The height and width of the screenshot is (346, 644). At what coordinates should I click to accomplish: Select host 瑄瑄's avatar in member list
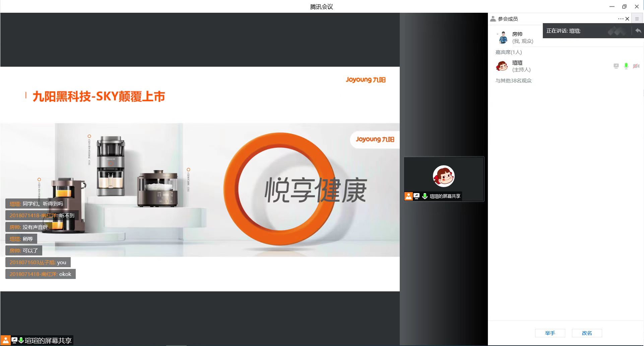pyautogui.click(x=502, y=66)
